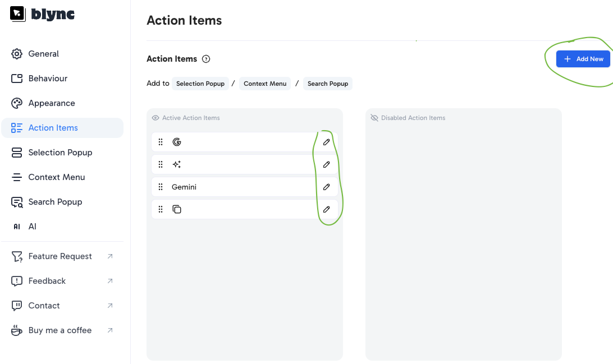Edit the AI sparkles action item
The width and height of the screenshot is (613, 364).
(326, 164)
